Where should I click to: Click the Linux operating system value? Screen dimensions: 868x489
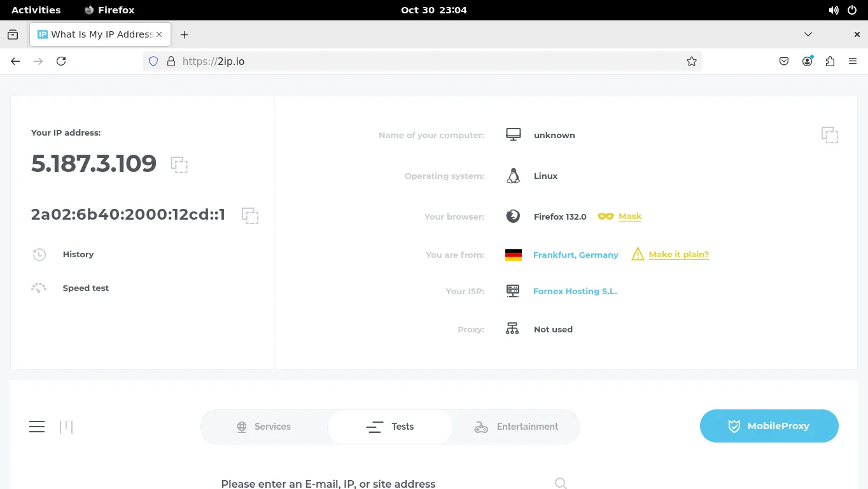point(545,176)
